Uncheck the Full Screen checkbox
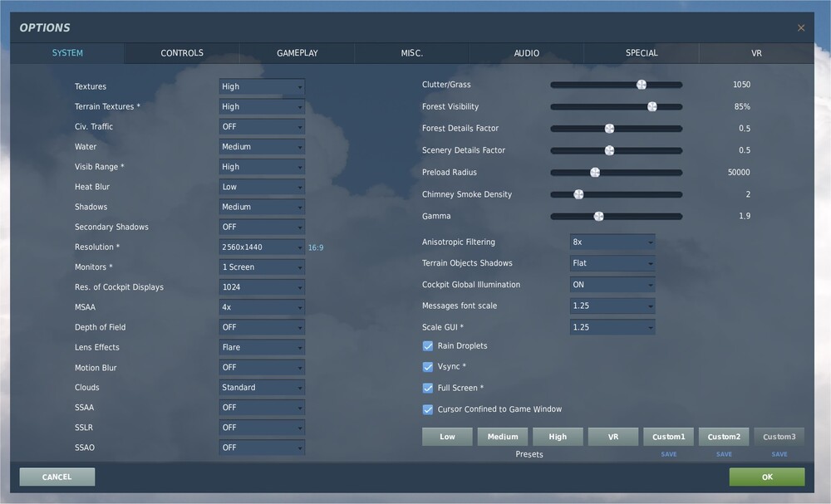The width and height of the screenshot is (831, 504). pyautogui.click(x=428, y=388)
